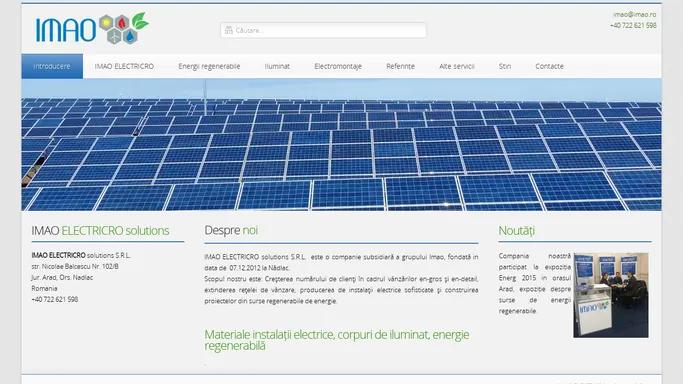Click the IMAO logo in the header
The width and height of the screenshot is (683, 384).
(92, 28)
